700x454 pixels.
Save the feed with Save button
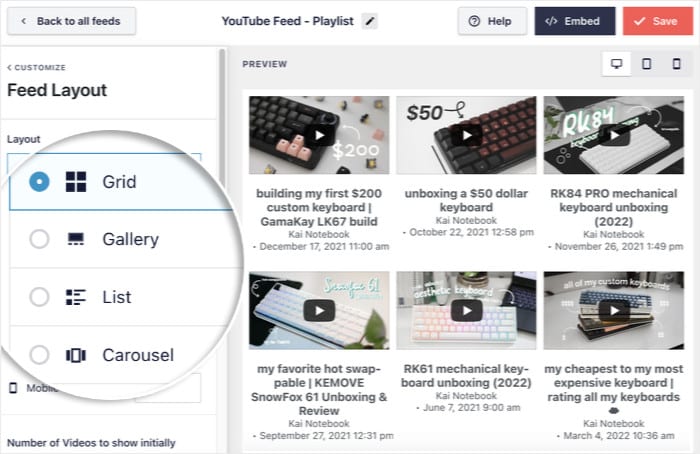coord(658,21)
